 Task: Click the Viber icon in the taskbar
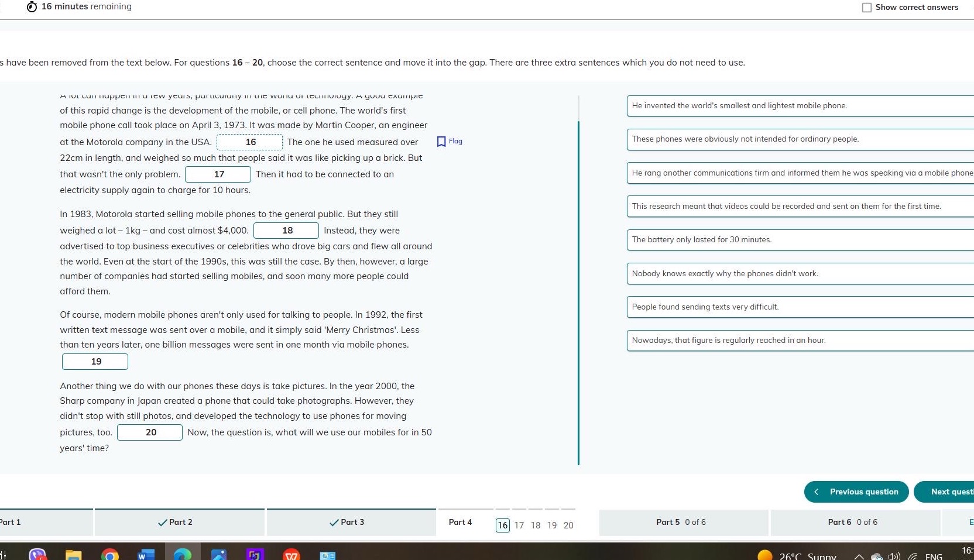pyautogui.click(x=37, y=555)
